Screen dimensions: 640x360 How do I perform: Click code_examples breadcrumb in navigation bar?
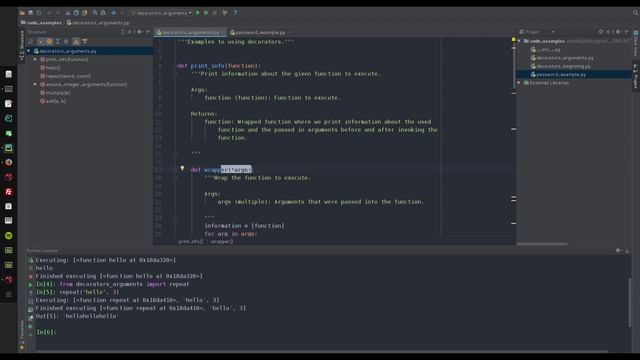41,23
